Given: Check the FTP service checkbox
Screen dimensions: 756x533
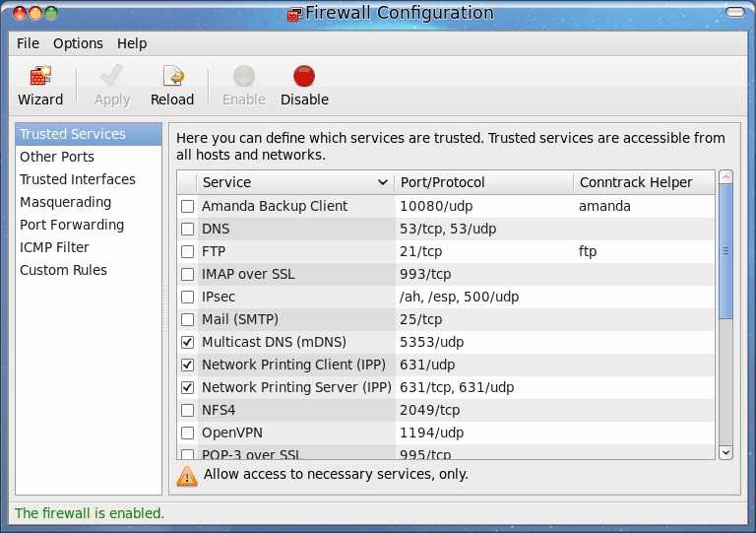Looking at the screenshot, I should tap(188, 252).
